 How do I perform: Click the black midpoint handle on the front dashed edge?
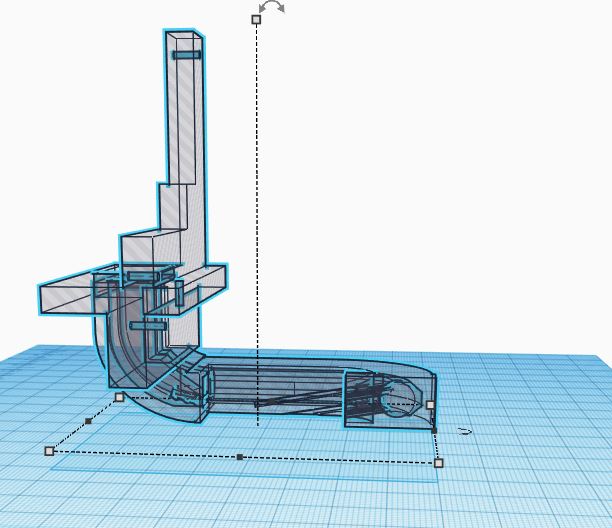click(240, 457)
